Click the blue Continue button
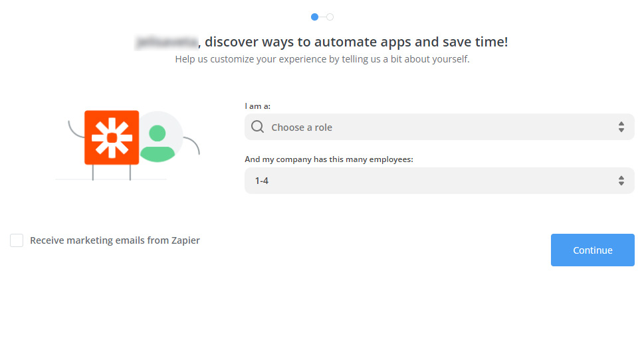The image size is (644, 344). pos(593,250)
